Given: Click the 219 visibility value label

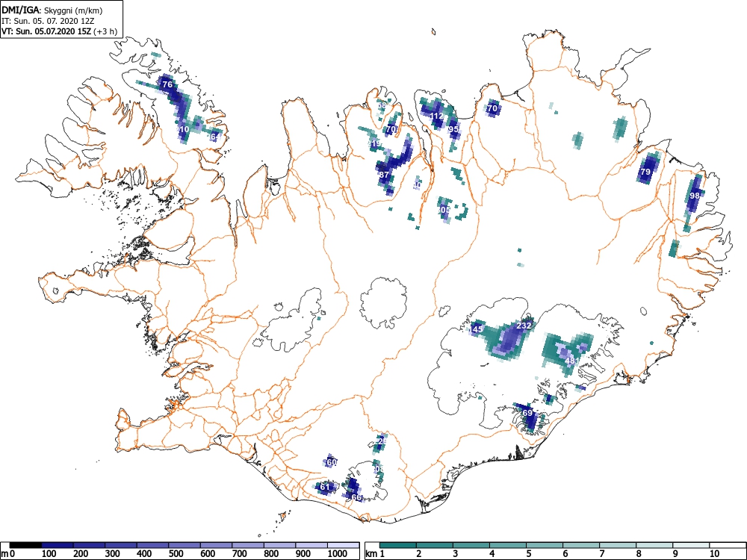Looking at the screenshot, I should pos(374,143).
